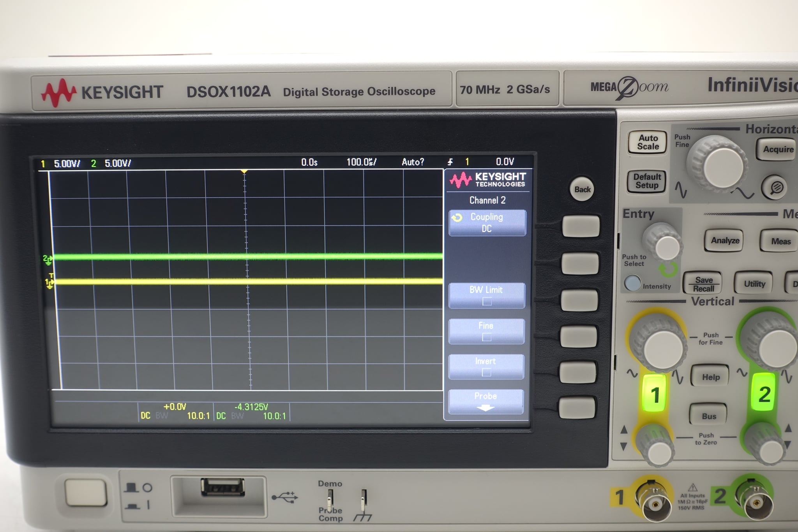Image resolution: width=798 pixels, height=532 pixels.
Task: Click the zoom magnifier button
Action: click(x=776, y=187)
